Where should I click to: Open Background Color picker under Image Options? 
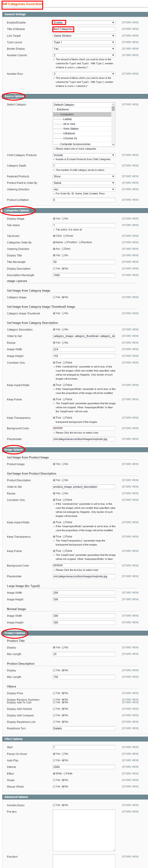(84, 566)
